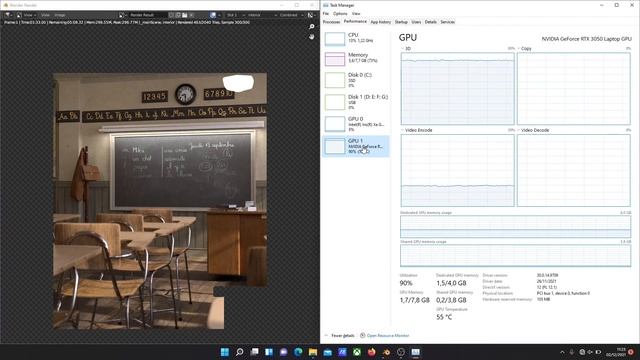Switch to Task Manager from the taskbar
640x360 pixels.
point(416,352)
